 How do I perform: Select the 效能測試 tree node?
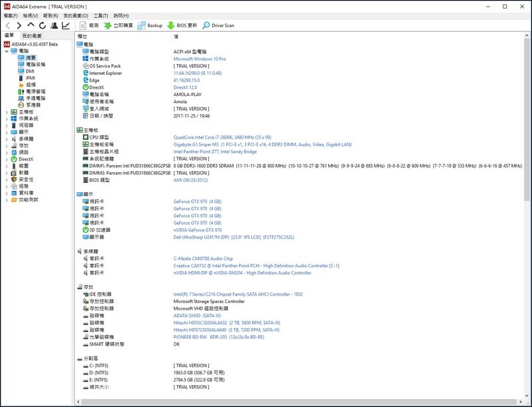29,200
